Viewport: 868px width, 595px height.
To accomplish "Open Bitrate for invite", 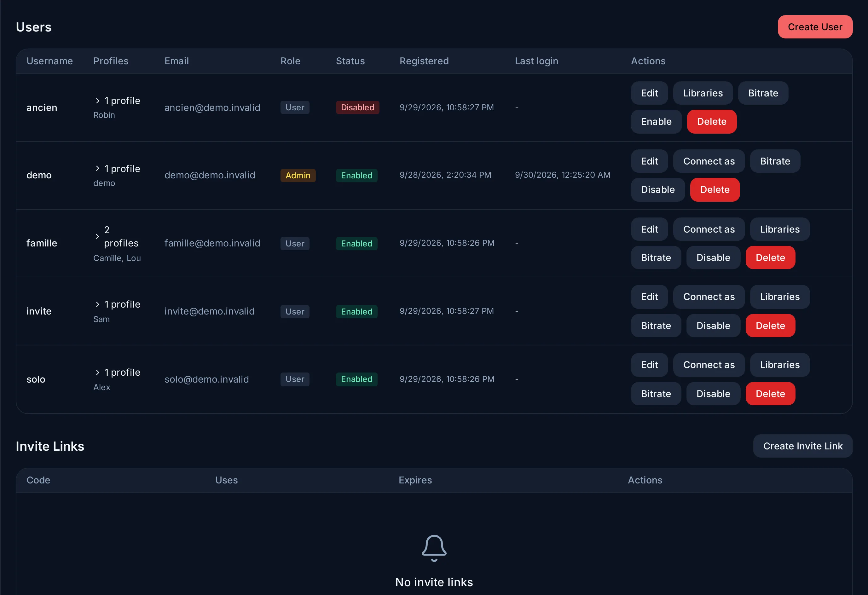I will pos(656,326).
